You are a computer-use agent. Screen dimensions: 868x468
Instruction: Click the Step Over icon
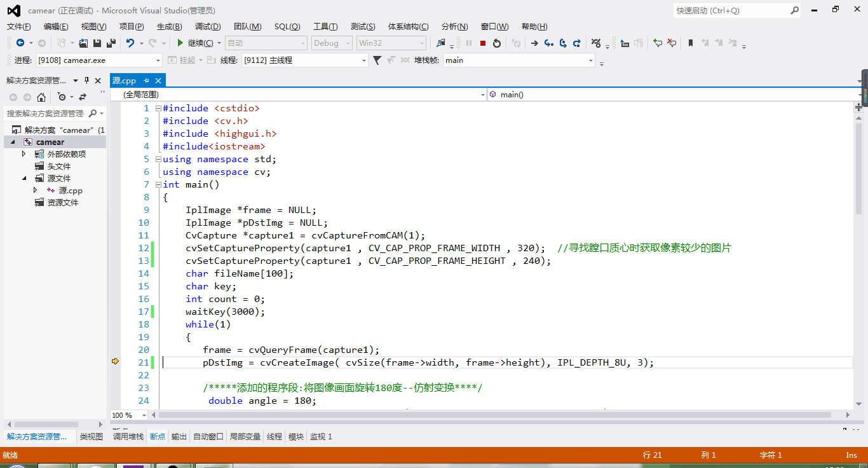pos(563,43)
